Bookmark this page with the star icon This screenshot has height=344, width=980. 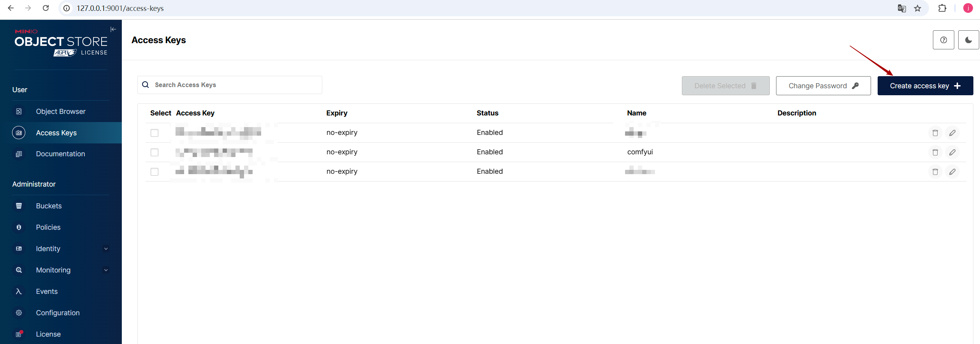tap(917, 8)
